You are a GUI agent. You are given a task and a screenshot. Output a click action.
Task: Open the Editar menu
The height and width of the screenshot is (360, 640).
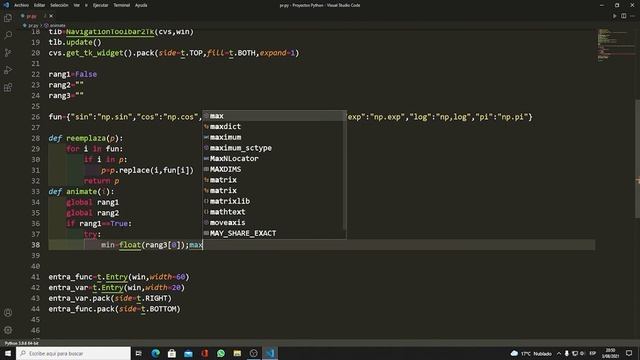pyautogui.click(x=39, y=5)
